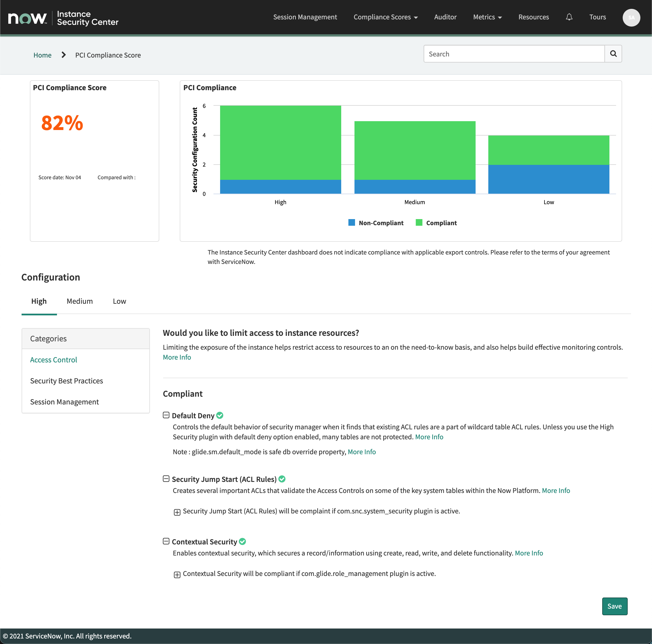
Task: Collapse the Security Jump Start (ACL Rules) section
Action: [166, 479]
